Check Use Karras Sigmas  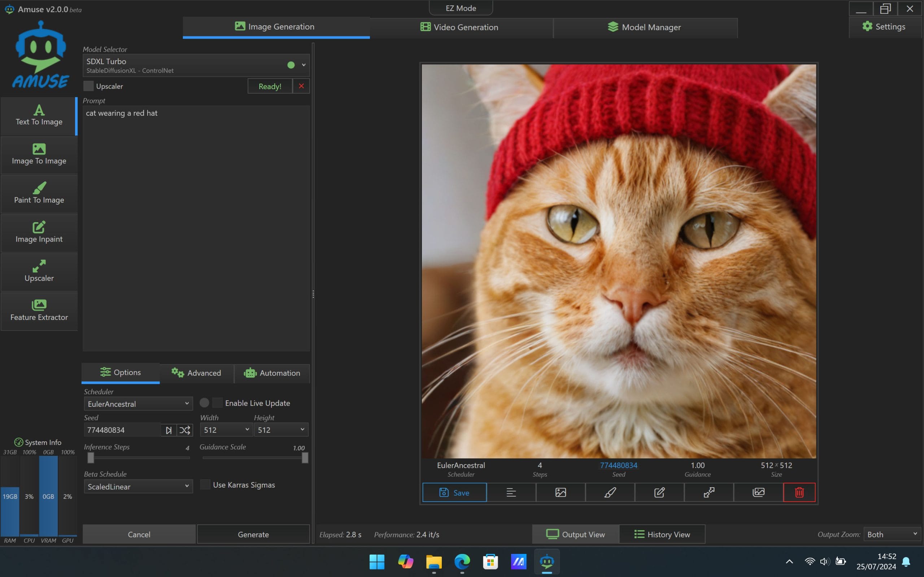tap(205, 485)
